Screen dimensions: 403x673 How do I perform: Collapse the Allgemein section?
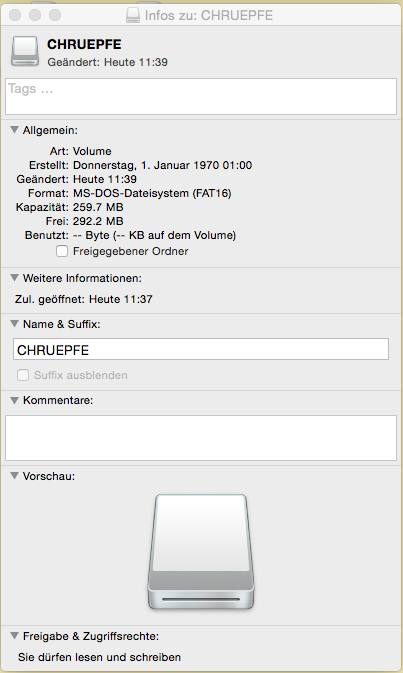pyautogui.click(x=15, y=130)
